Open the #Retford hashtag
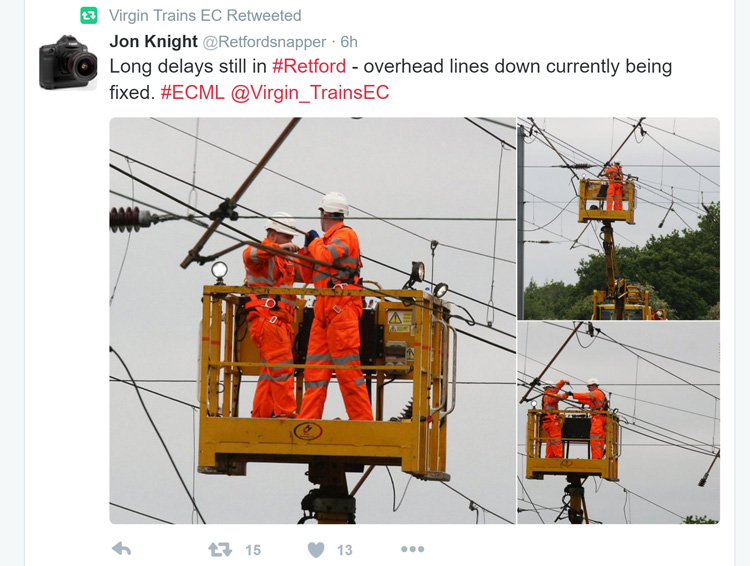750x566 pixels. click(x=309, y=66)
